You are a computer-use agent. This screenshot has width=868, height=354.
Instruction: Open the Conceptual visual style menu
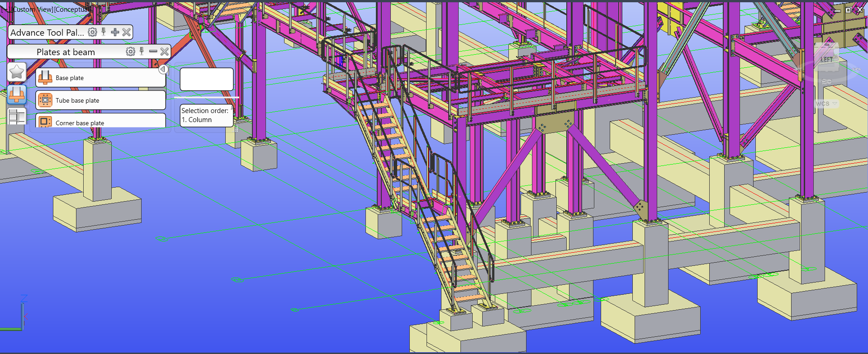72,9
